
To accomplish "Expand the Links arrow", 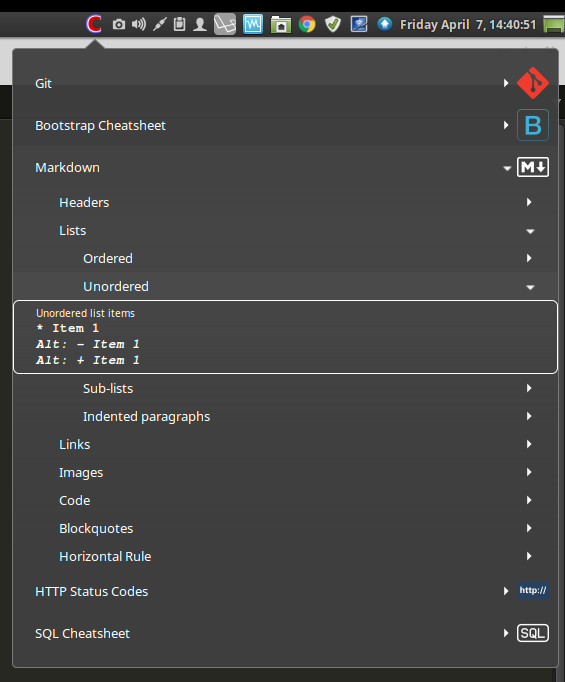I will pos(529,444).
